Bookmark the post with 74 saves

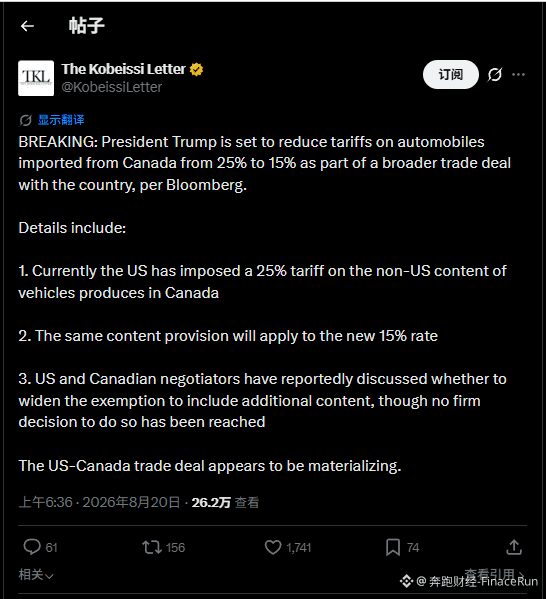click(x=393, y=547)
